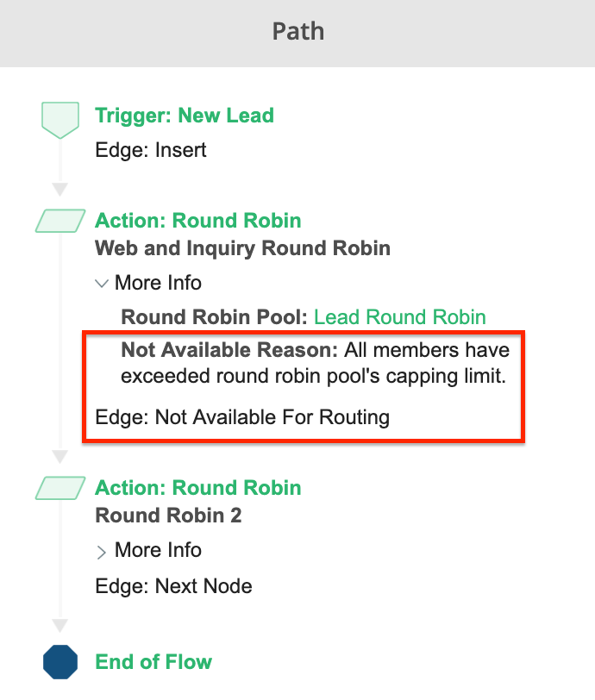Click the Action: Round Robin heading above Web and Inquiry
The width and height of the screenshot is (595, 700).
click(x=197, y=221)
